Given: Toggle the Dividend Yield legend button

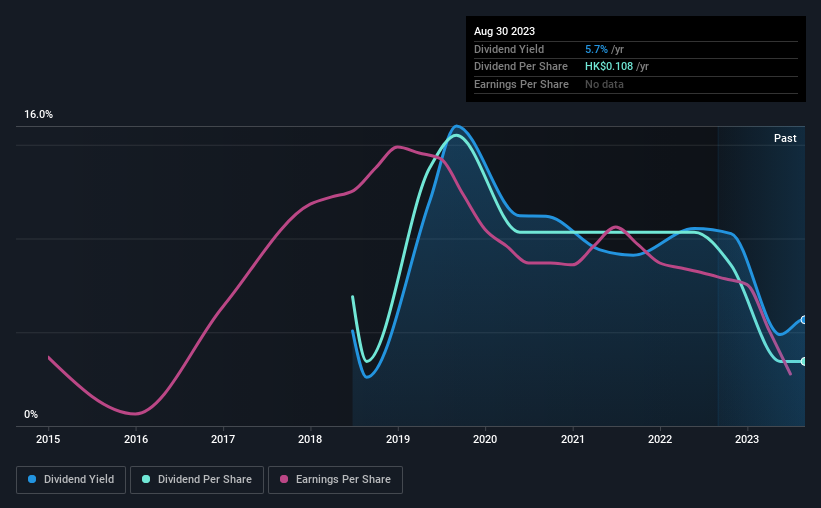Looking at the screenshot, I should coord(72,480).
